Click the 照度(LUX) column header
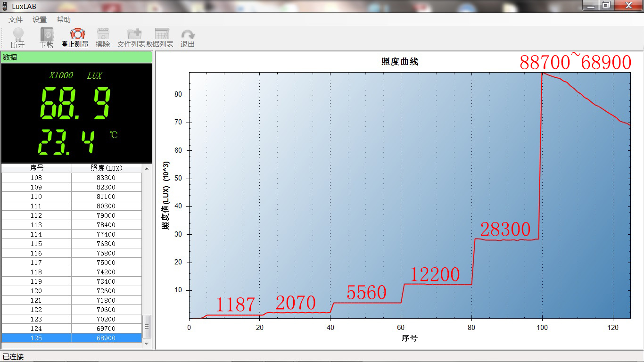The image size is (644, 362). point(107,168)
